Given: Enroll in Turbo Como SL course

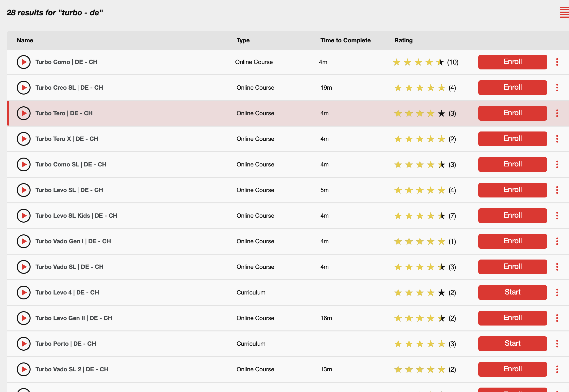Looking at the screenshot, I should pyautogui.click(x=513, y=164).
